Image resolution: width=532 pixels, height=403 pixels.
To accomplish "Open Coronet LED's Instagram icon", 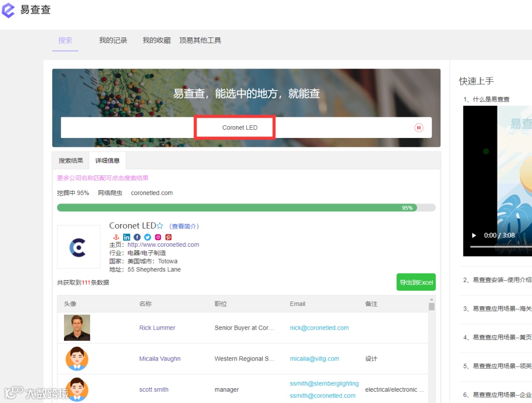I will [x=158, y=237].
